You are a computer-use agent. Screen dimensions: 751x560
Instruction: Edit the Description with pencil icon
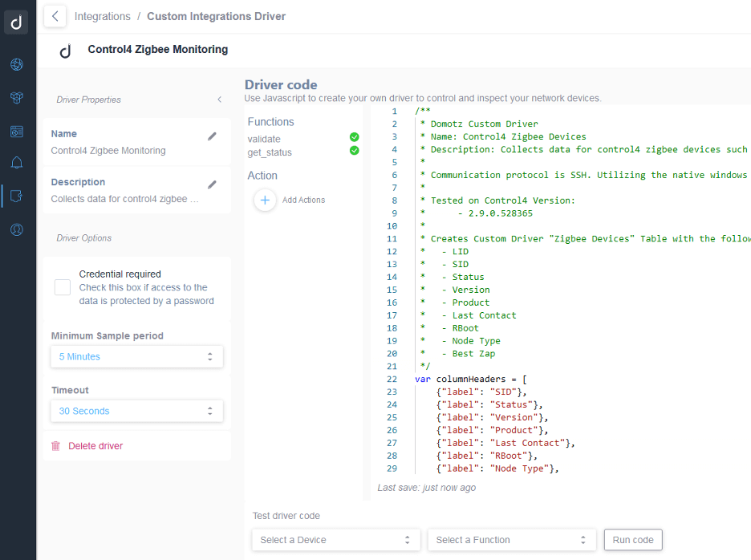212,185
